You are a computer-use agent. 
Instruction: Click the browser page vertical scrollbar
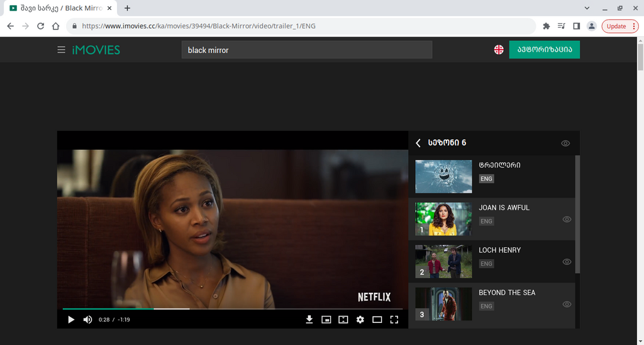pos(640,56)
